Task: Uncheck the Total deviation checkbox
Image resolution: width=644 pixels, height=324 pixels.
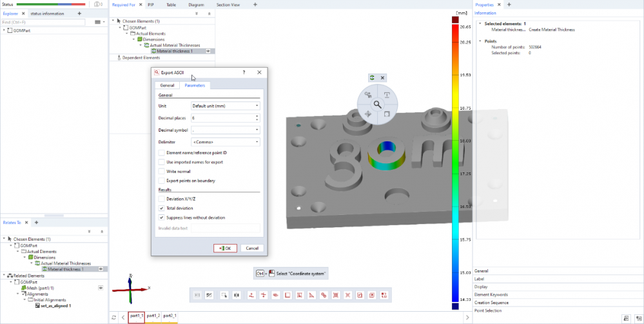Action: (x=161, y=208)
